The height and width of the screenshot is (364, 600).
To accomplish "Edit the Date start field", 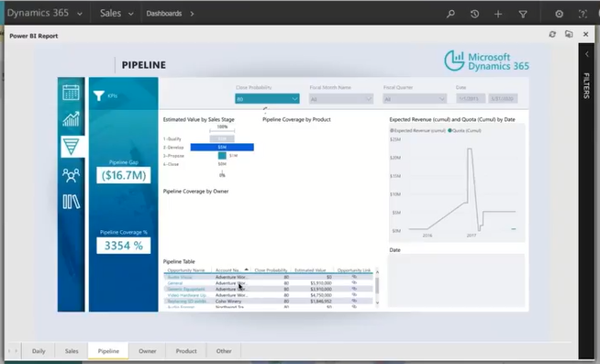I will [471, 99].
